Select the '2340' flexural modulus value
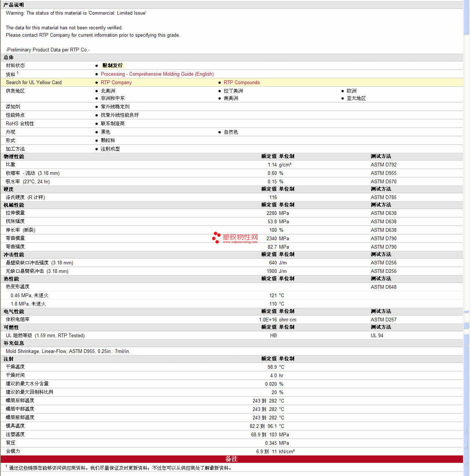470x476 pixels. tap(272, 239)
